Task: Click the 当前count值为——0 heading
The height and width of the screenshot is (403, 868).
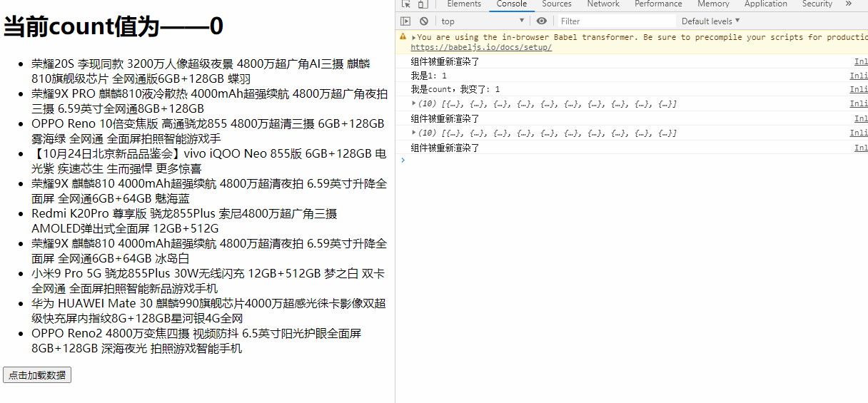Action: pyautogui.click(x=113, y=27)
